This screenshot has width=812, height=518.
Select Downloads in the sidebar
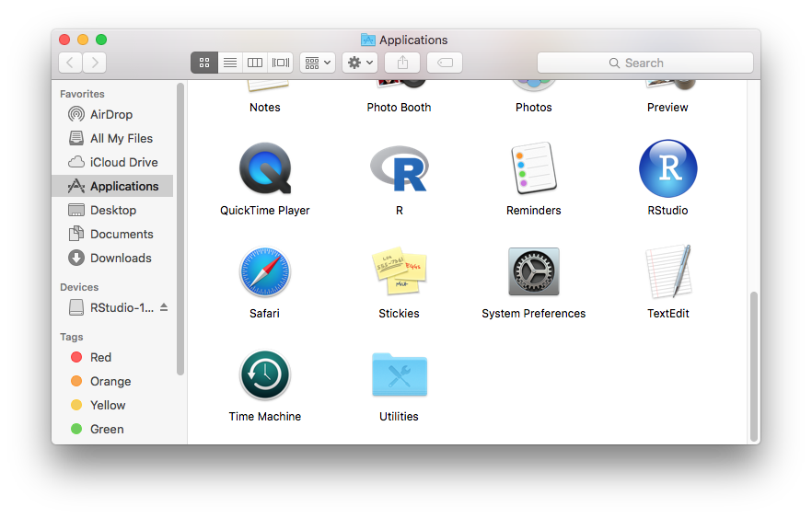tap(121, 258)
